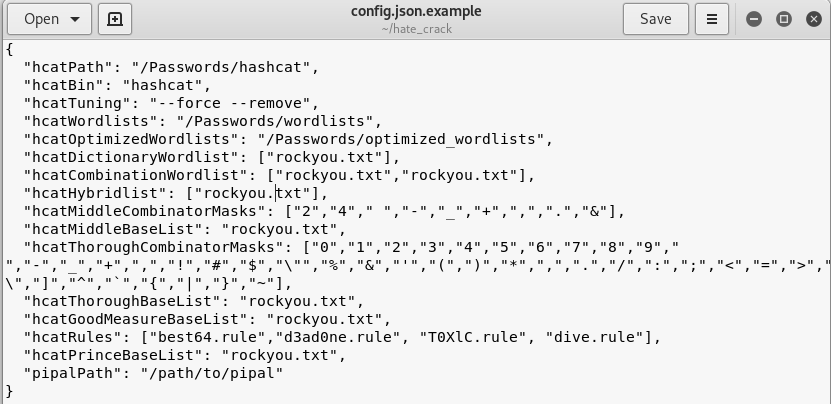This screenshot has height=404, width=831.
Task: Click the hcatOptimizedWordlists key
Action: (132, 139)
